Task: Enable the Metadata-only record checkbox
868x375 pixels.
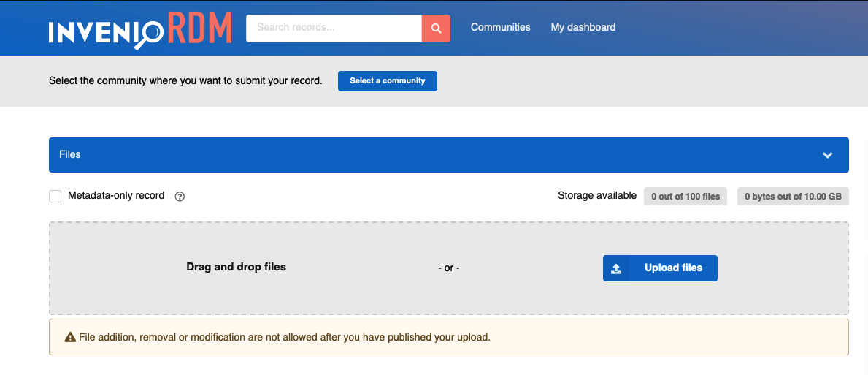Action: (55, 196)
